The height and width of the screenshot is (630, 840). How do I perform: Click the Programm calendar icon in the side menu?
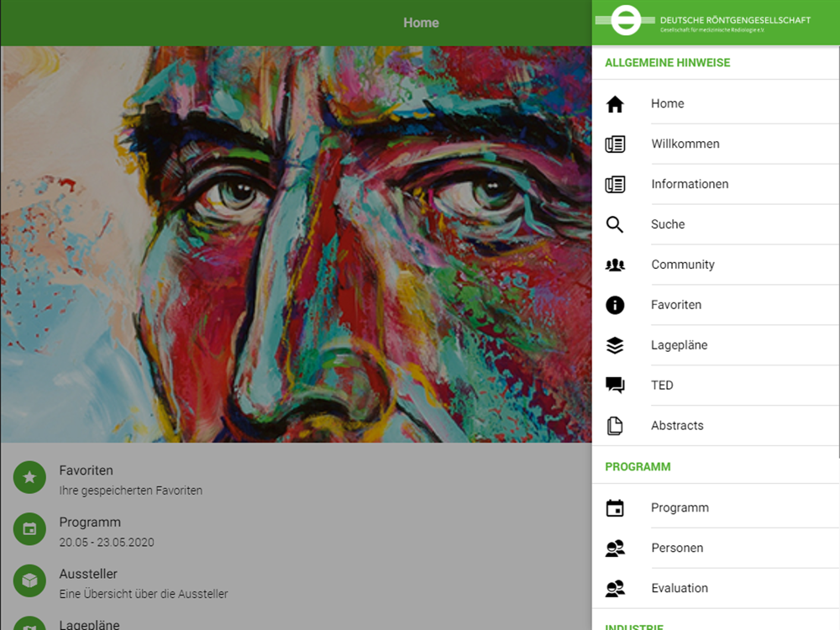[x=615, y=508]
